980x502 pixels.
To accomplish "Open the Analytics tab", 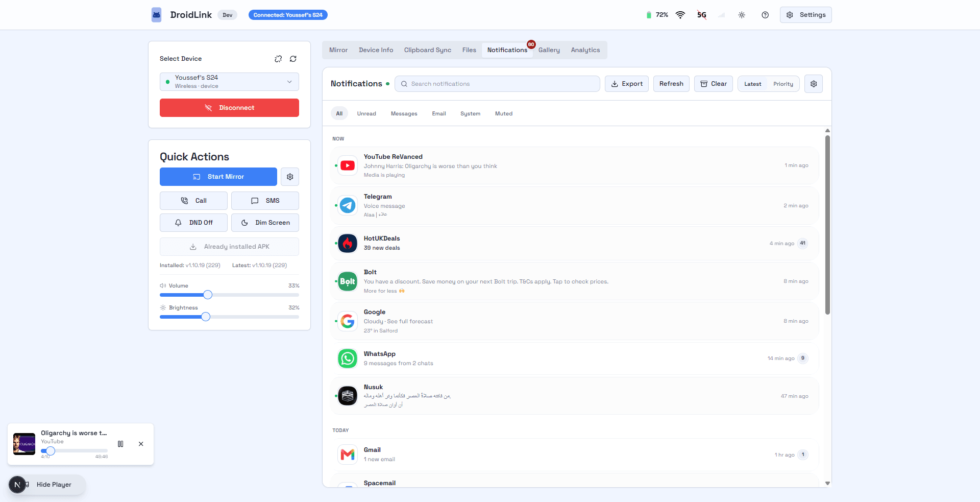I will click(585, 50).
